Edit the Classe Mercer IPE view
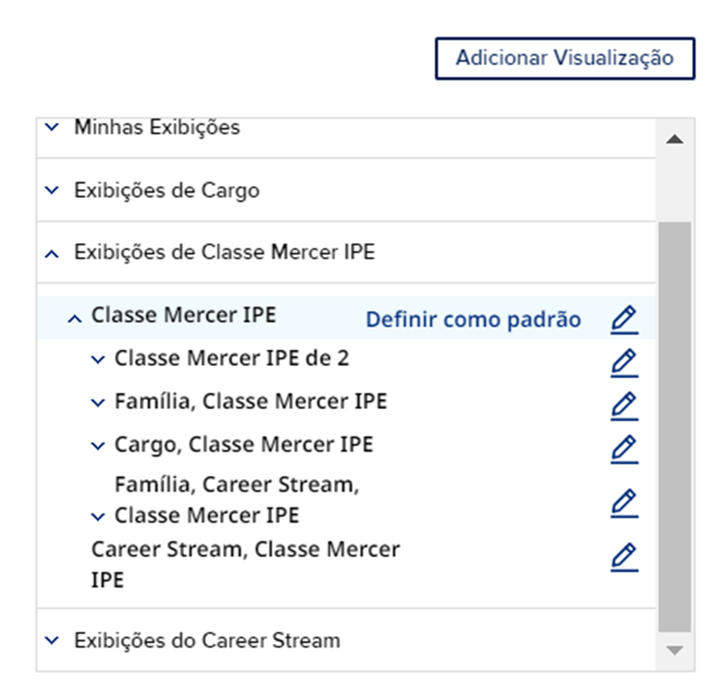Viewport: 728px width, 700px height. [x=624, y=319]
